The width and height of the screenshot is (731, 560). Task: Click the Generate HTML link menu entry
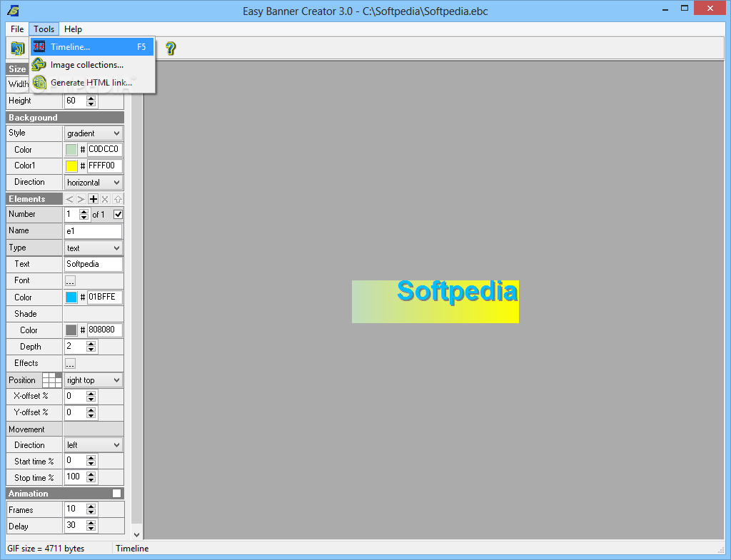tap(92, 83)
